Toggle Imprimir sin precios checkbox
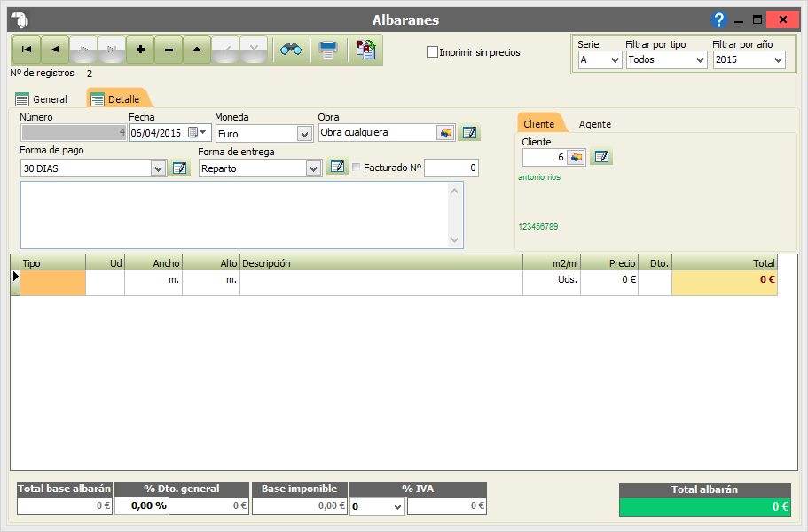This screenshot has width=808, height=532. tap(432, 52)
